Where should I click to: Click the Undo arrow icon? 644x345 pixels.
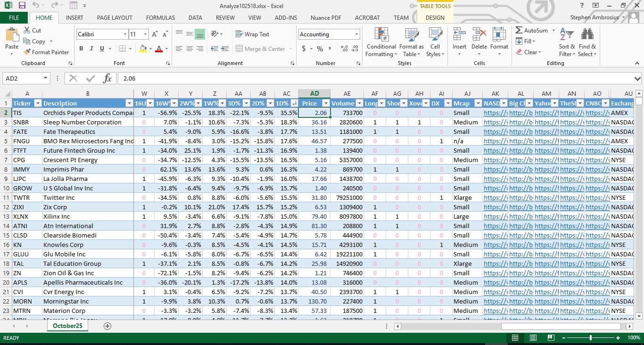coord(36,6)
